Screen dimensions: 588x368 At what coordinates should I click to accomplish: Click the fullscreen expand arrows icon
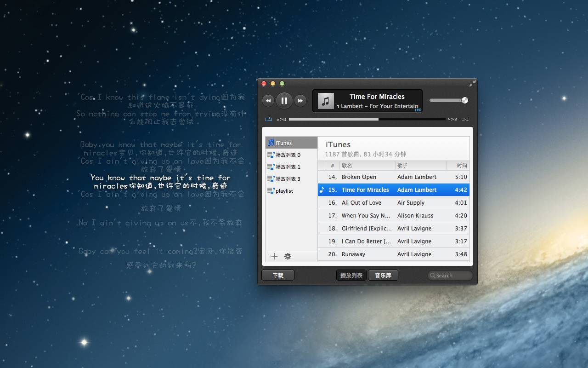473,84
